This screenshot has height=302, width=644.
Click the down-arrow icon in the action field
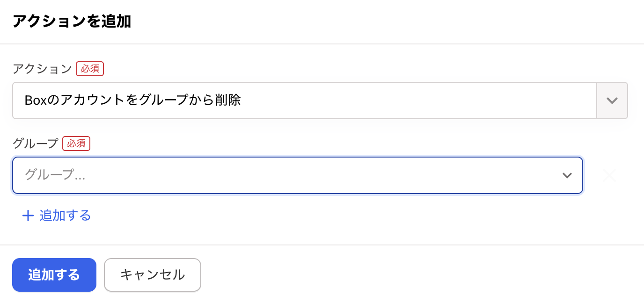click(612, 101)
